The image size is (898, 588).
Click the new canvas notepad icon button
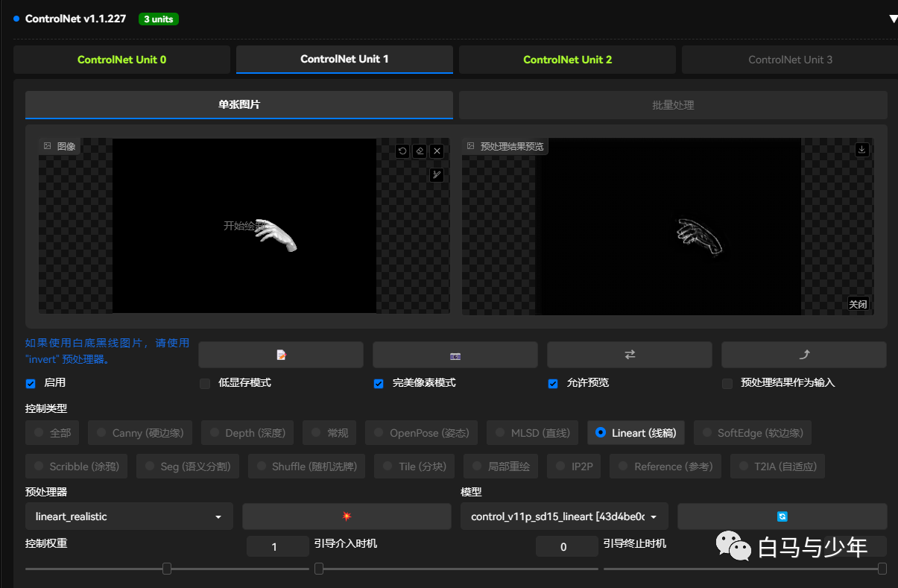click(x=281, y=355)
